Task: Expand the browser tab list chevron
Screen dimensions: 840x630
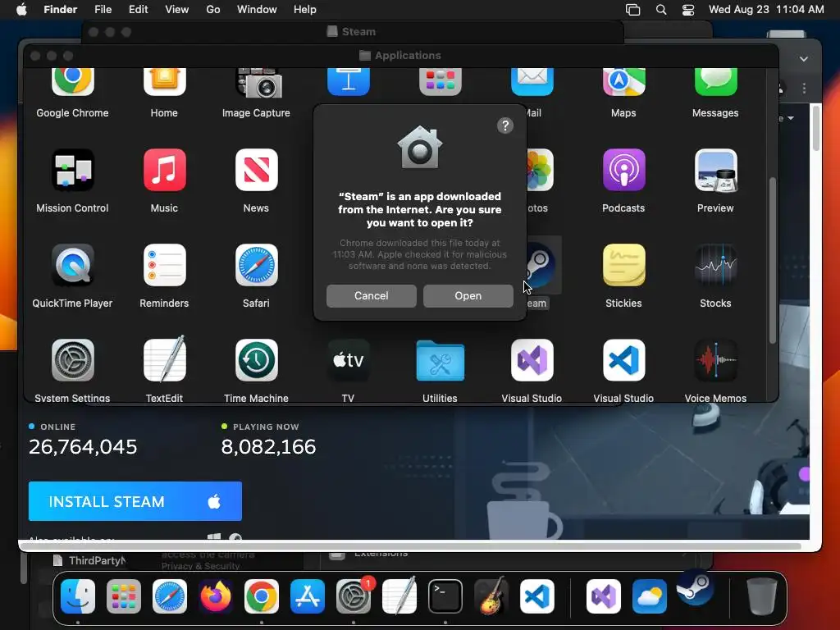Action: 804,59
